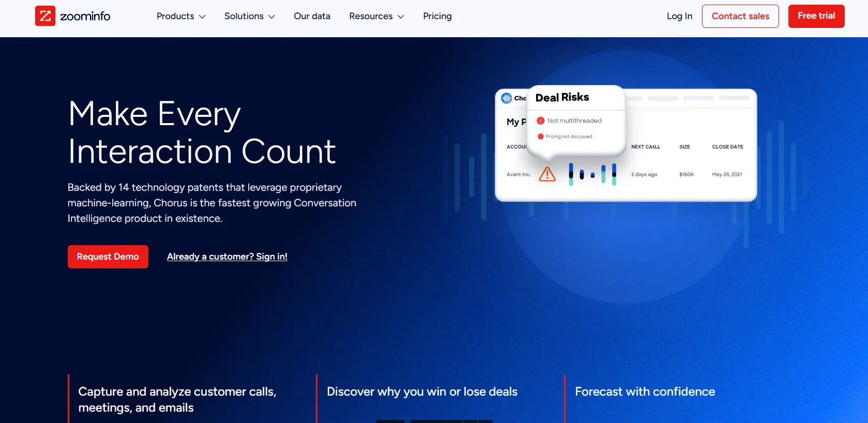Expand the Resources dropdown menu

(x=376, y=17)
